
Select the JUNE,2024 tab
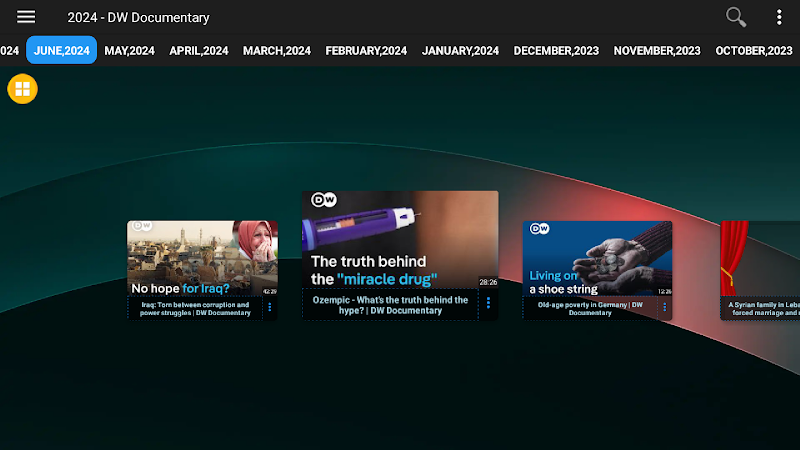tap(61, 51)
